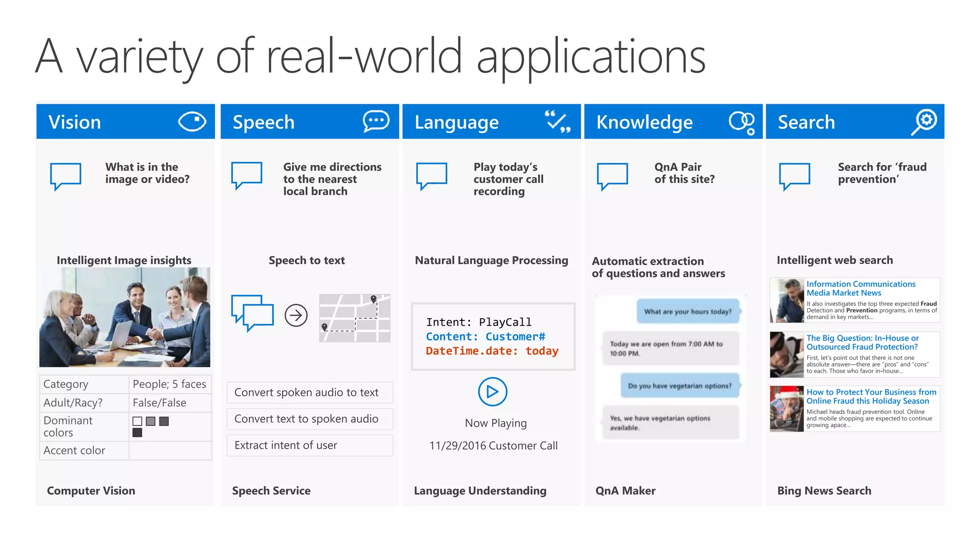Select the Vision column header
This screenshot has height=551, width=980.
pyautogui.click(x=125, y=121)
